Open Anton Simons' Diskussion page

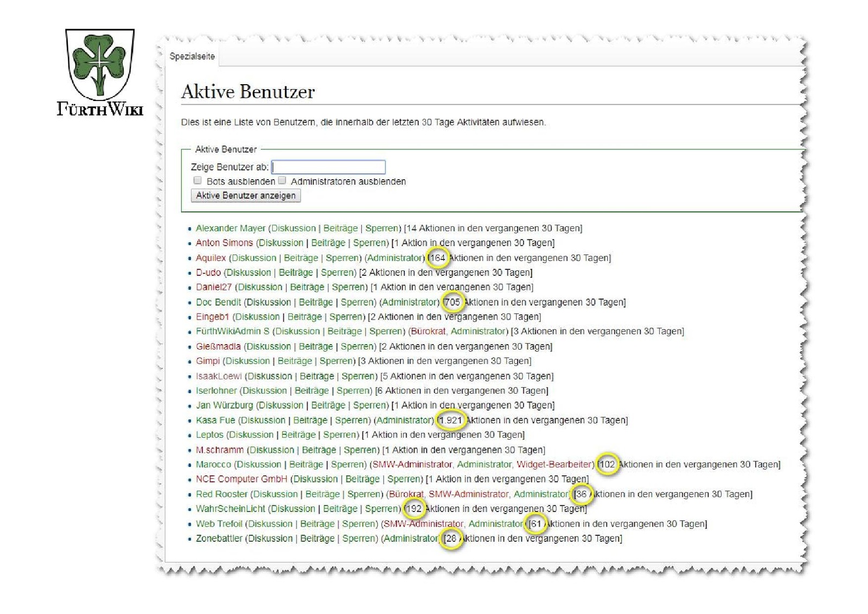280,243
